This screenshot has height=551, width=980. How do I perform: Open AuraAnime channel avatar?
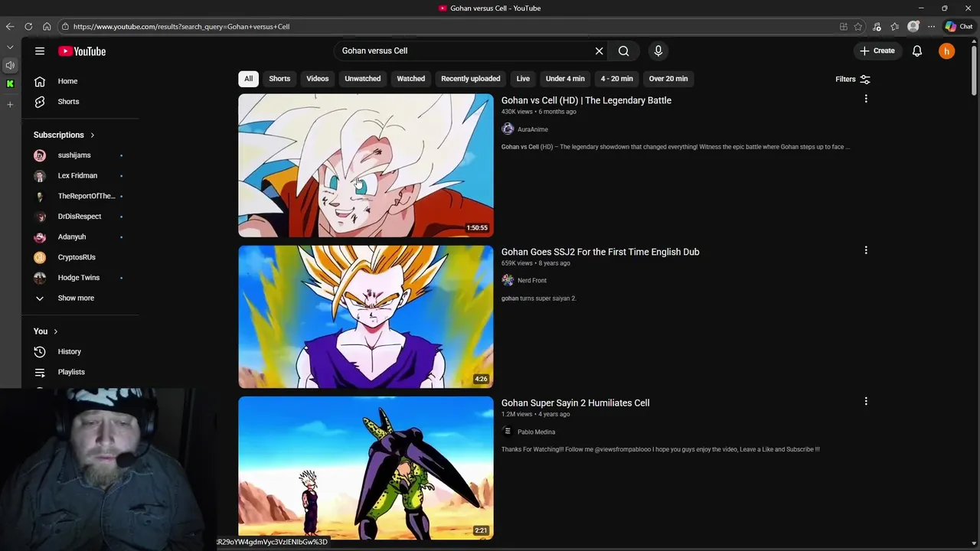(x=508, y=129)
